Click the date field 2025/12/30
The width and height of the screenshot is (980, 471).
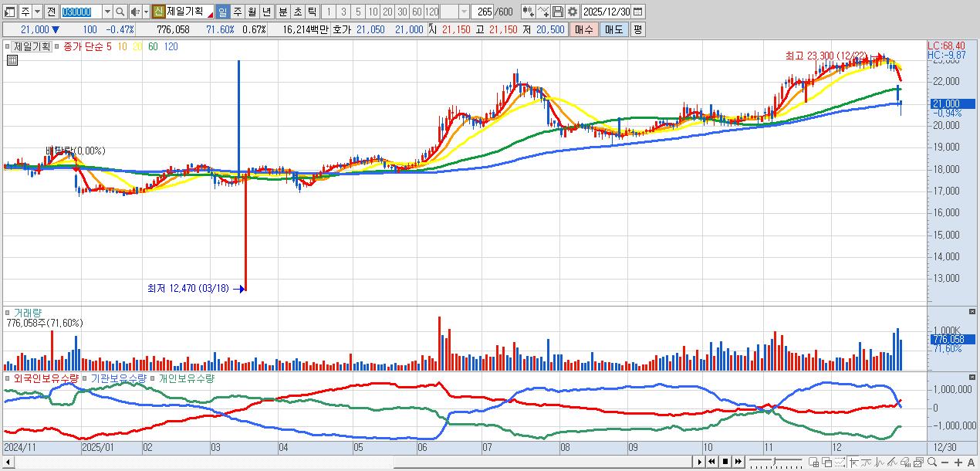point(607,12)
